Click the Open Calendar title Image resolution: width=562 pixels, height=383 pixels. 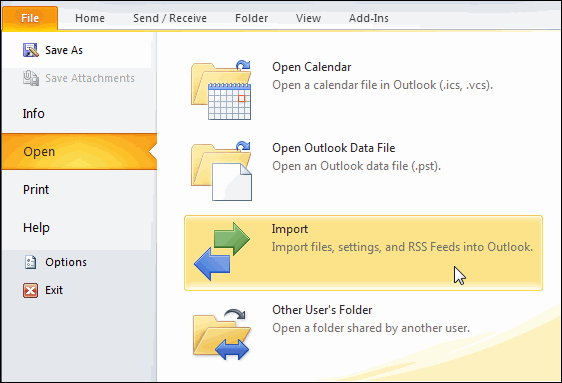pyautogui.click(x=312, y=67)
